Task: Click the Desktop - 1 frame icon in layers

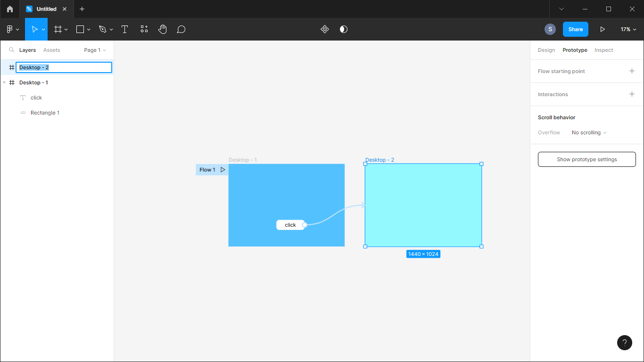Action: 12,82
